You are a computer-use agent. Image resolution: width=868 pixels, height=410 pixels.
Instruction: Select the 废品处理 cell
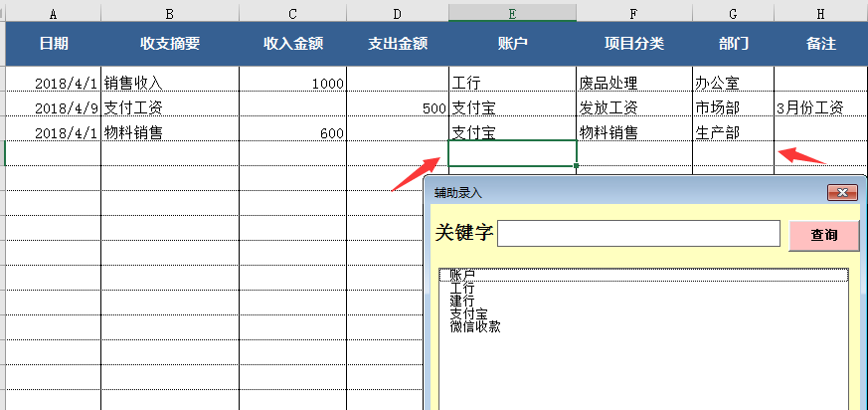(x=634, y=80)
